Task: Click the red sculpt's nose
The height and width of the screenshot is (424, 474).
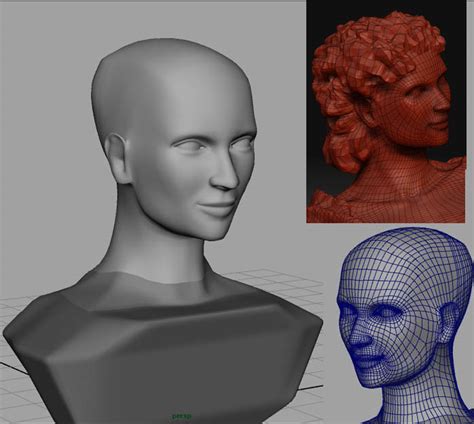Action: coord(443,107)
